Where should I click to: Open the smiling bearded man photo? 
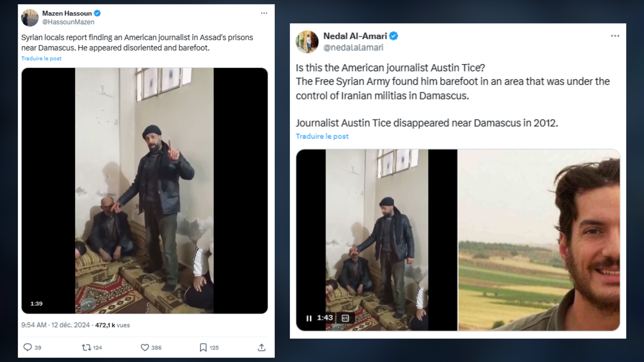pyautogui.click(x=539, y=240)
